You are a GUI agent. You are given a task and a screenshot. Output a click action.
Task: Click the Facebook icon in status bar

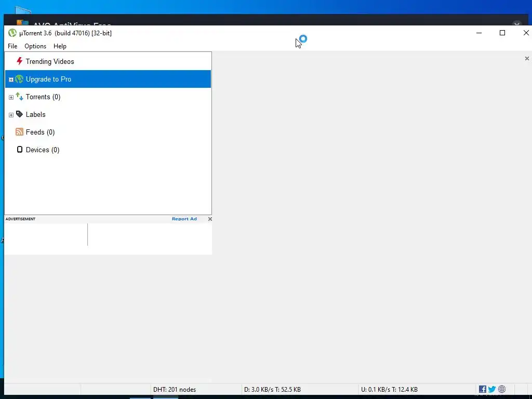pyautogui.click(x=483, y=389)
